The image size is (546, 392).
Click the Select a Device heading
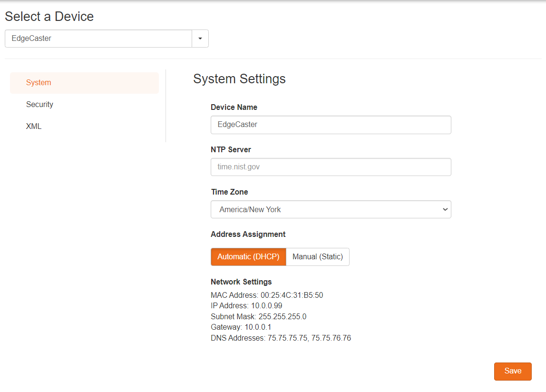(49, 16)
